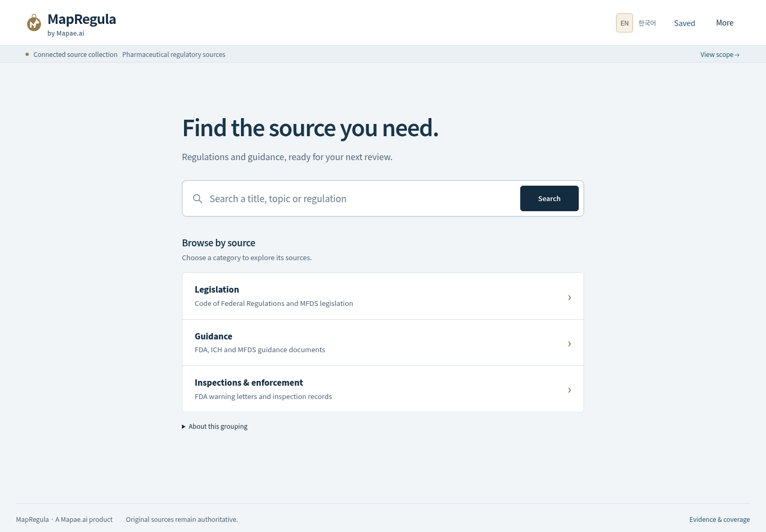The image size is (766, 532).
Task: Click the MapRegula brand title
Action: [x=82, y=19]
